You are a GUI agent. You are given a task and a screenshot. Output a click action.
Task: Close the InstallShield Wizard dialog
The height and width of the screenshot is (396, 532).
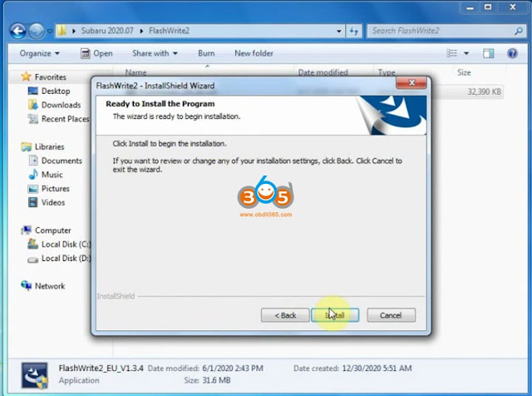(411, 82)
